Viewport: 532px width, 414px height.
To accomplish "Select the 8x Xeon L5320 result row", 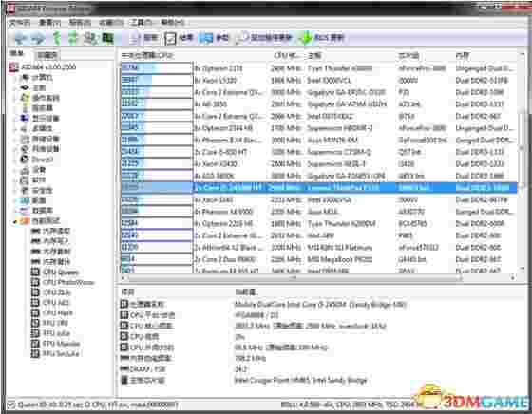I will point(319,81).
